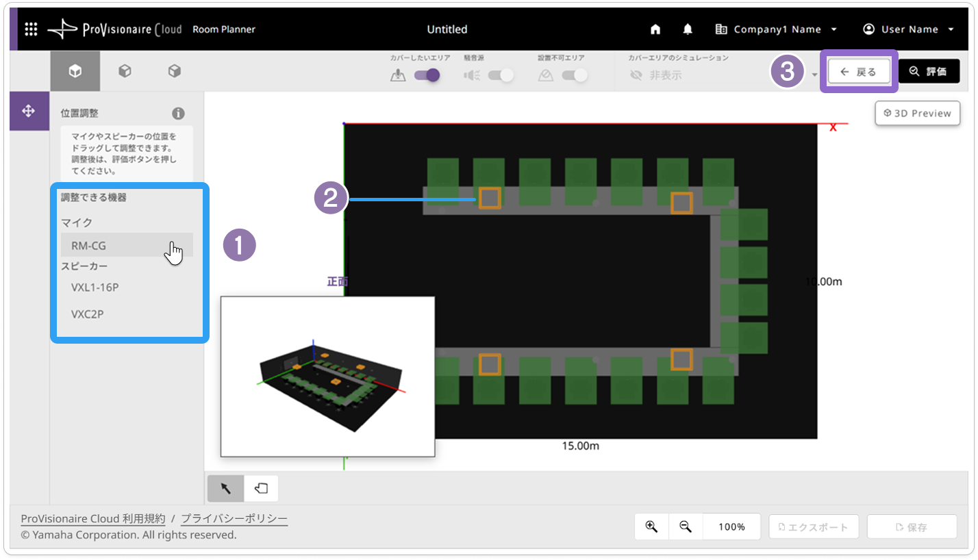Toggle the 設置不可エリア switch
978x560 pixels.
pyautogui.click(x=575, y=75)
